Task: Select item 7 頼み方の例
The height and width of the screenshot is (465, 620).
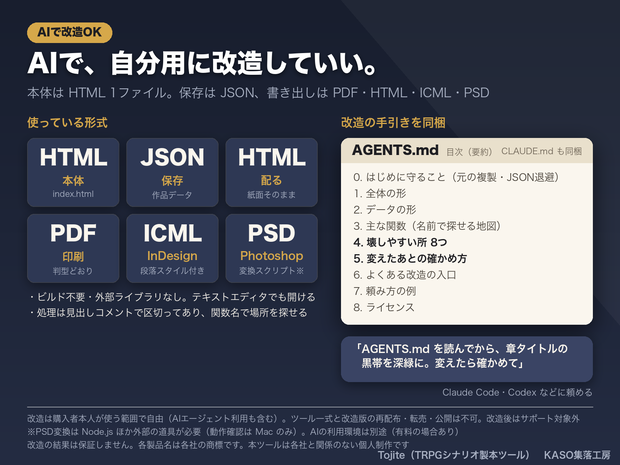Action: 384,291
